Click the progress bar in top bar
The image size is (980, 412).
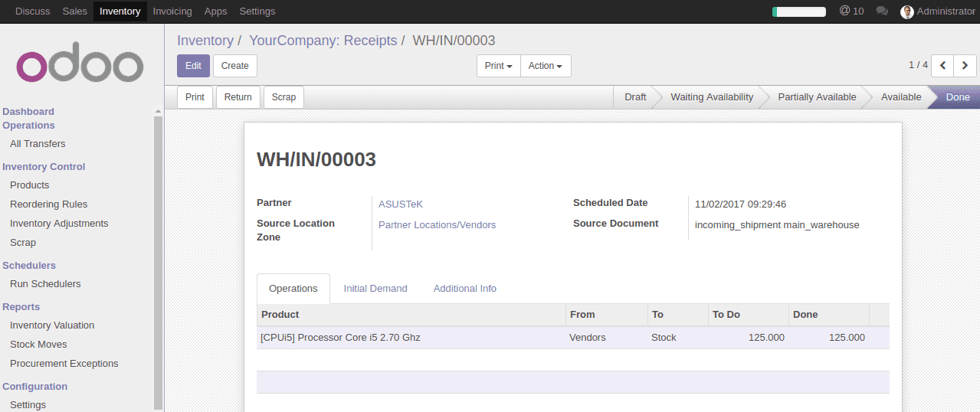coord(799,11)
